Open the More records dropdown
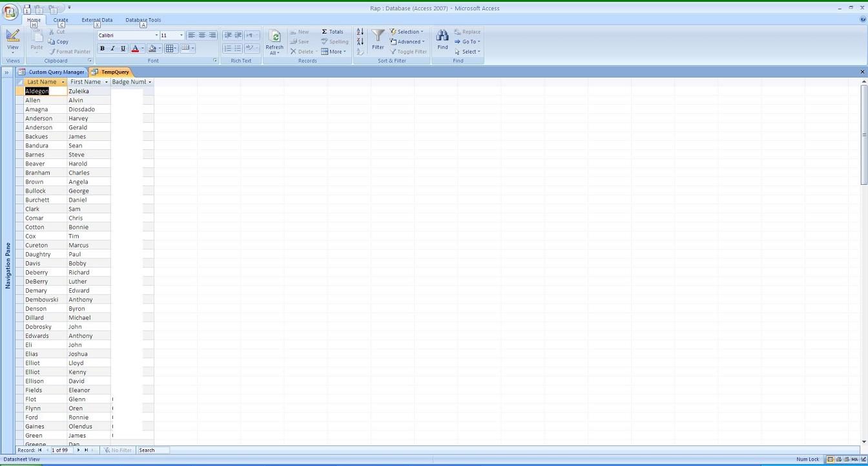Image resolution: width=868 pixels, height=466 pixels. [x=334, y=52]
